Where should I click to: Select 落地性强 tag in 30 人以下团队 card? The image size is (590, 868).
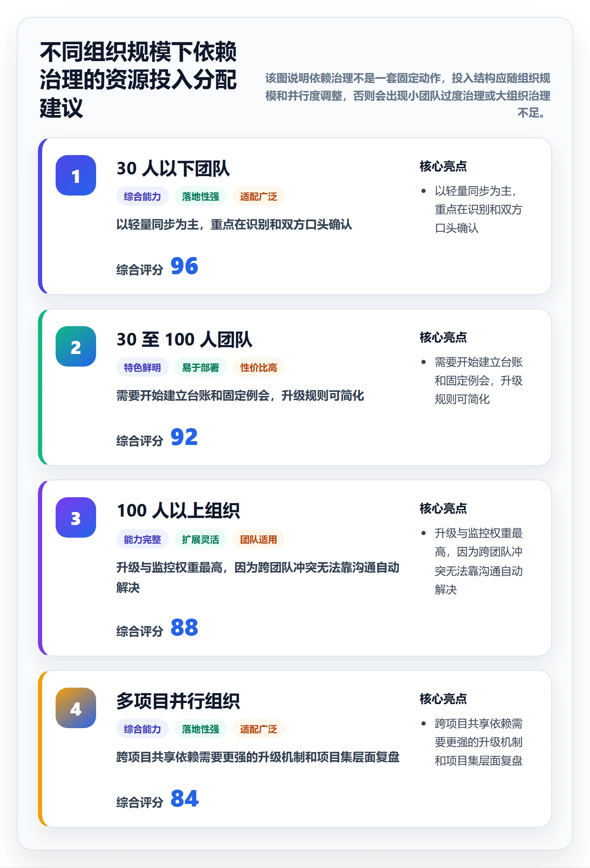pos(201,196)
